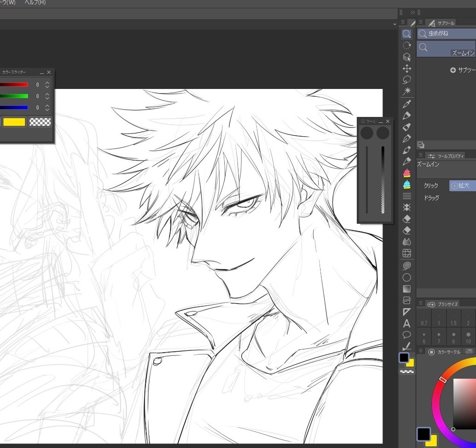Pick main color black in the toolbar
476x448 pixels.
404,358
